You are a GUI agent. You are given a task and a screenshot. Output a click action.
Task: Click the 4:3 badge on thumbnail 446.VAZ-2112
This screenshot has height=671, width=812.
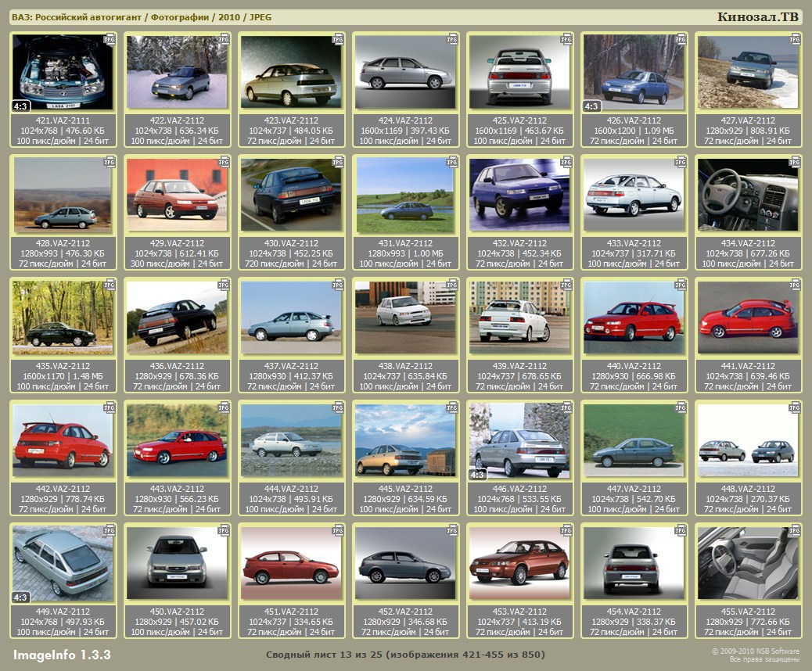coord(478,475)
